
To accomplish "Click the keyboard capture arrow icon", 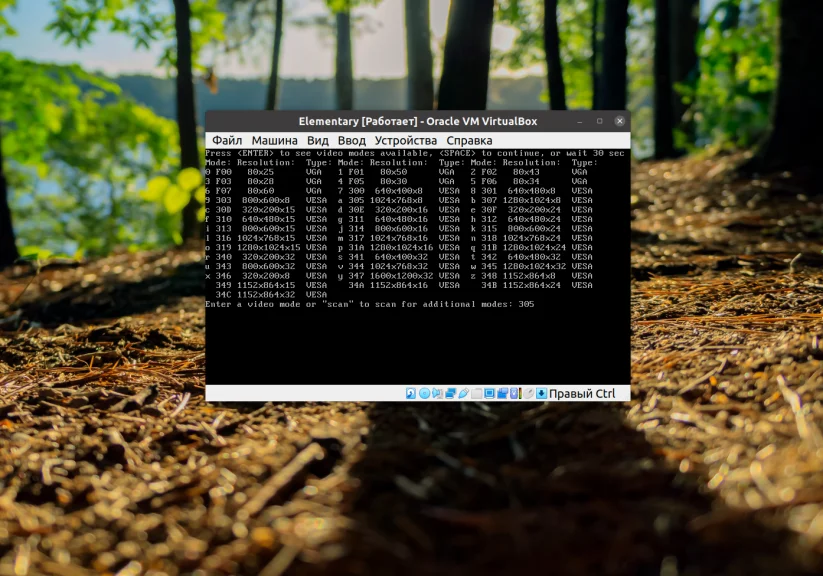I will tap(542, 393).
